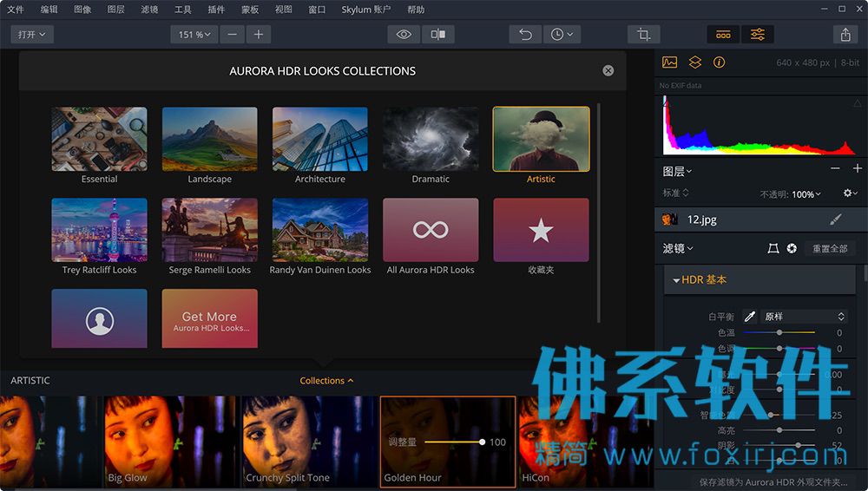Click the 12.jpg layer brush icon

[x=835, y=219]
